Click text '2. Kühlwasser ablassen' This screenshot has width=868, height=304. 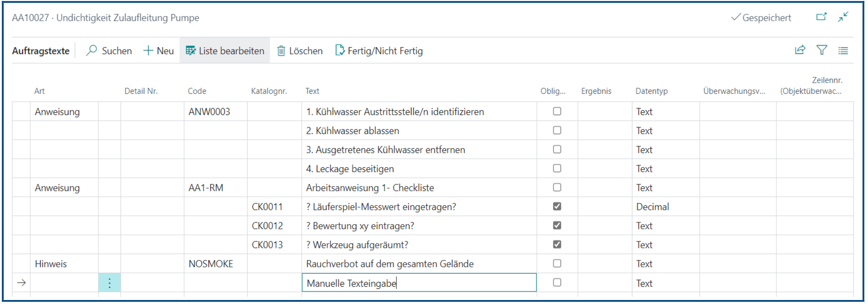[352, 131]
